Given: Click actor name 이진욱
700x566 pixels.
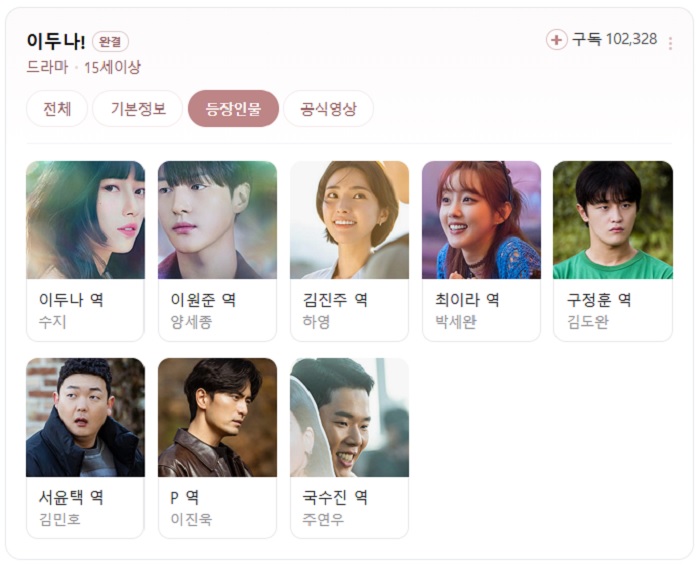Looking at the screenshot, I should click(x=192, y=519).
